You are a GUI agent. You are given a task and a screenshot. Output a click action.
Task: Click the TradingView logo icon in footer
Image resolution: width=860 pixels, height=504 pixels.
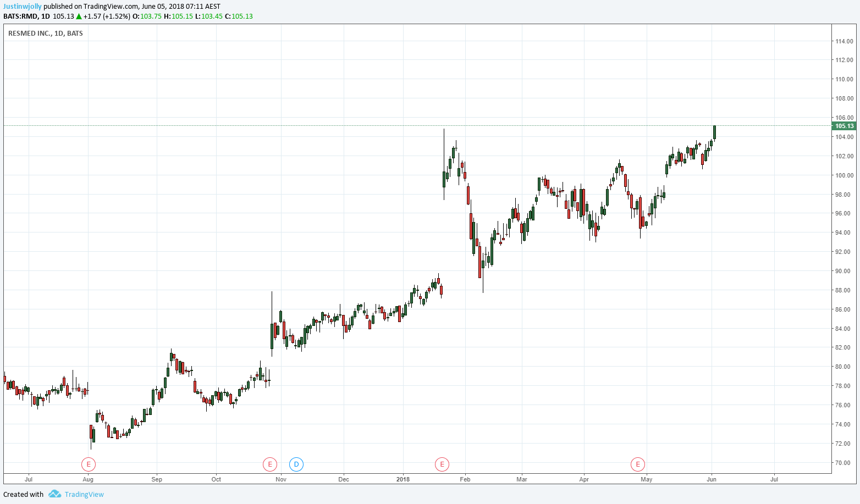tap(54, 494)
